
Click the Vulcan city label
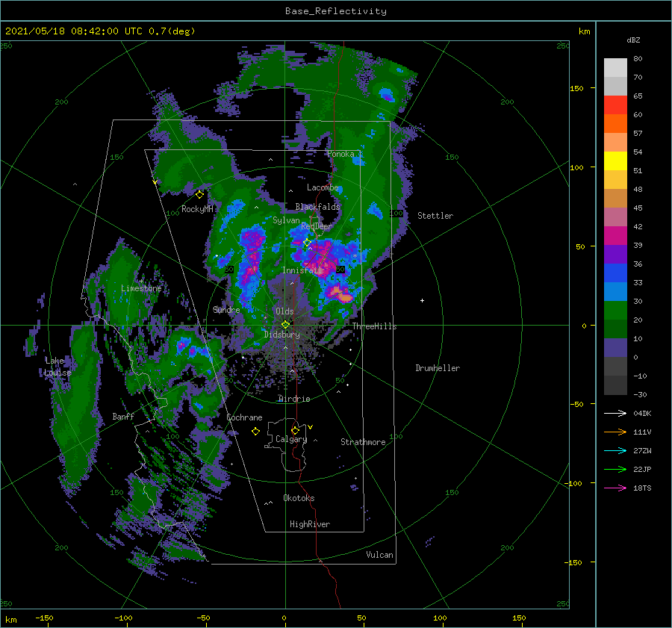click(379, 555)
